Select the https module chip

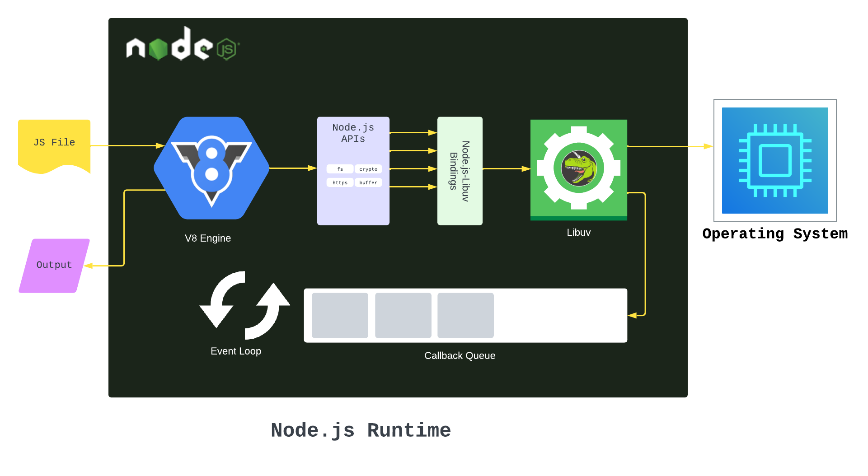pyautogui.click(x=340, y=182)
